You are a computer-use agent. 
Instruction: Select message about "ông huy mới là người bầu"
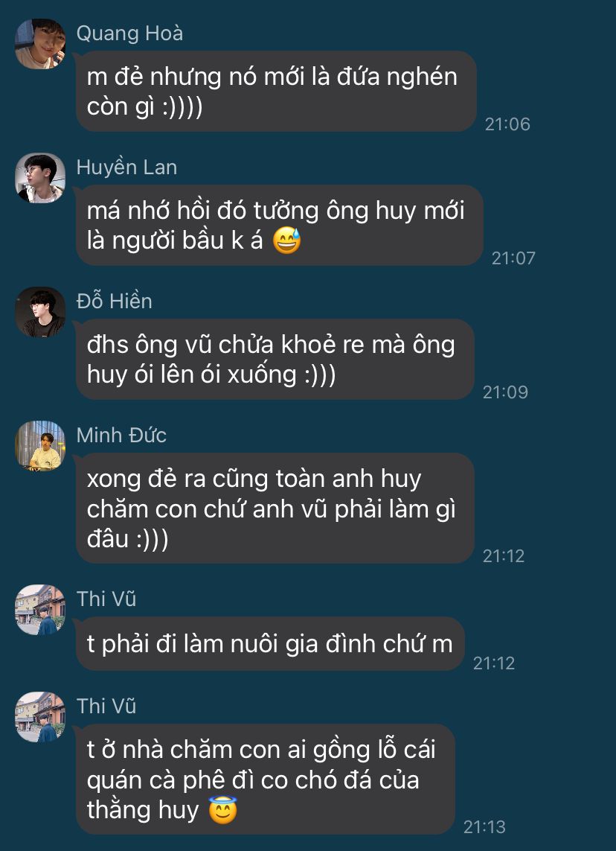(279, 226)
